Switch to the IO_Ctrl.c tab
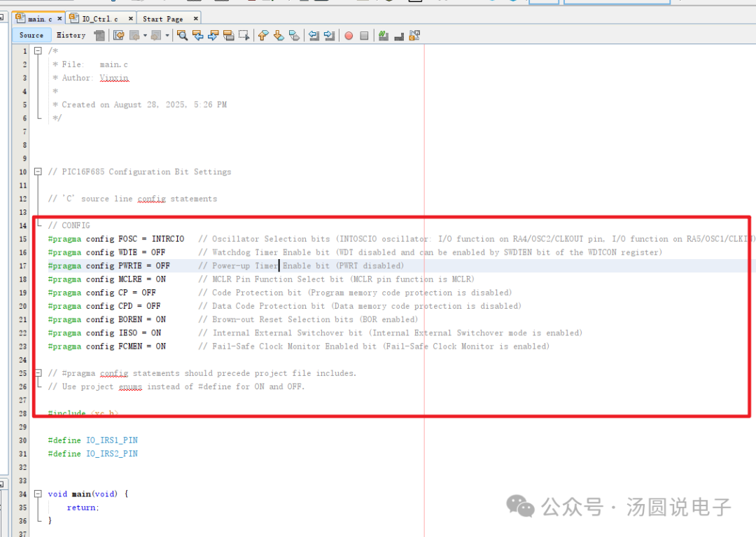The image size is (756, 537). [x=100, y=18]
